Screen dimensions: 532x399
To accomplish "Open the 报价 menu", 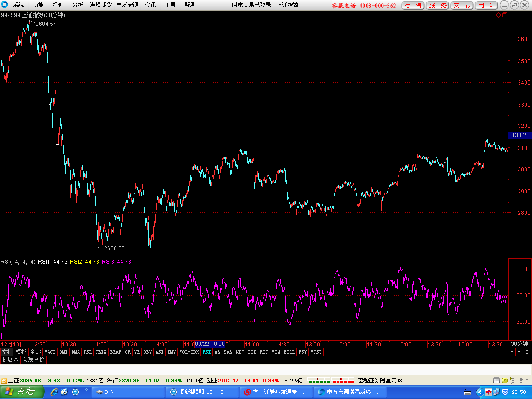I will [x=58, y=5].
